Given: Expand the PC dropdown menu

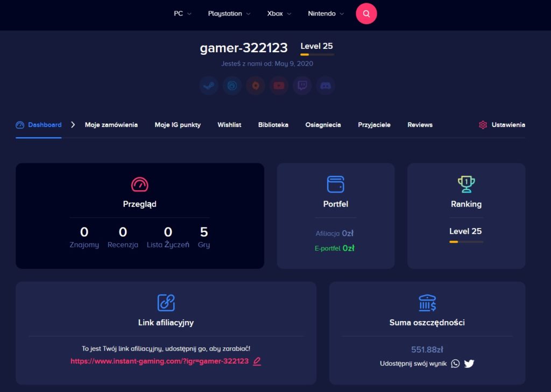Looking at the screenshot, I should (182, 14).
